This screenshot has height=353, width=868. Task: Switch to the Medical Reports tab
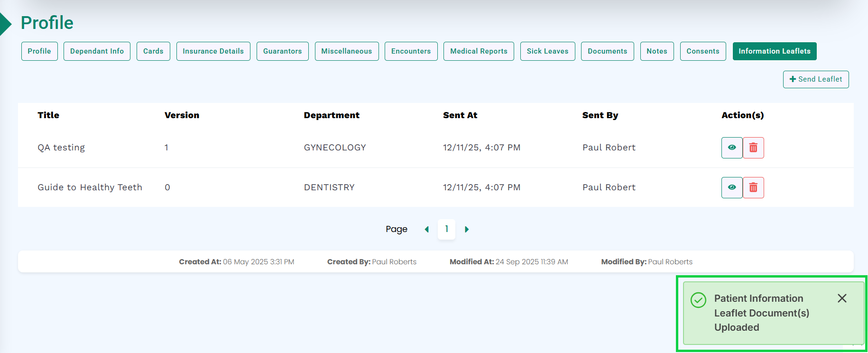[479, 51]
